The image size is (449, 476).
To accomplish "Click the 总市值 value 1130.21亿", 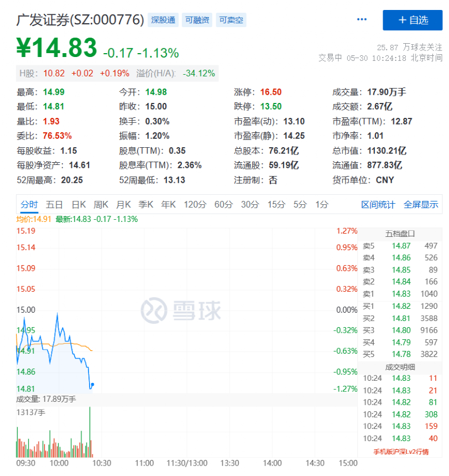I will coord(387,151).
